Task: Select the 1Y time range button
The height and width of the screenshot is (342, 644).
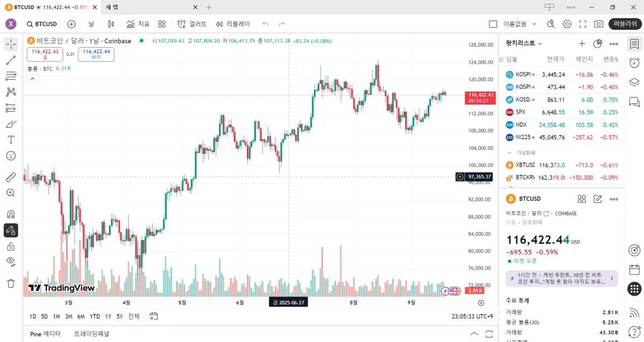Action: point(108,316)
